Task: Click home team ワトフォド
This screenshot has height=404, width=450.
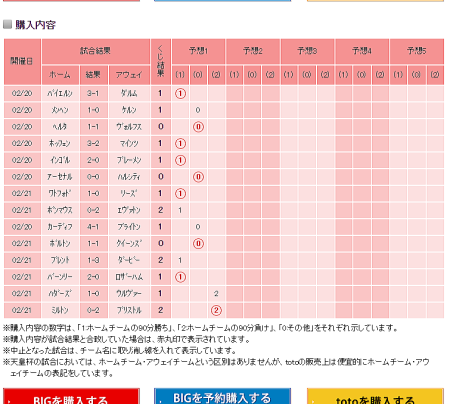Action: point(60,193)
